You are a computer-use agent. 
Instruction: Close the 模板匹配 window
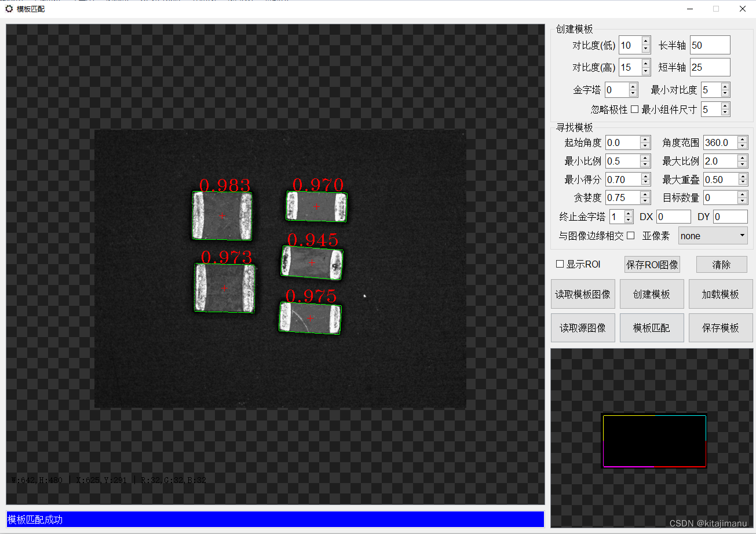click(x=743, y=9)
